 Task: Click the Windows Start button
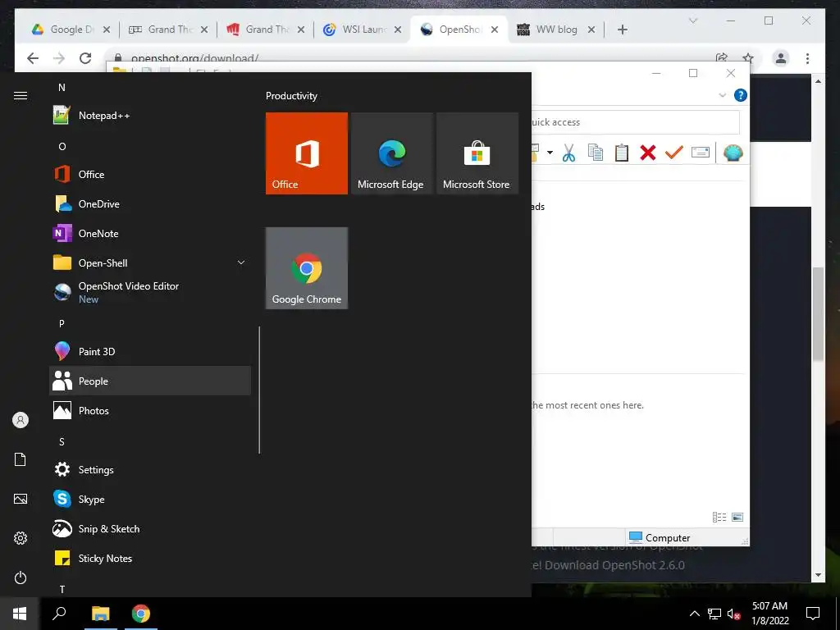coord(20,614)
